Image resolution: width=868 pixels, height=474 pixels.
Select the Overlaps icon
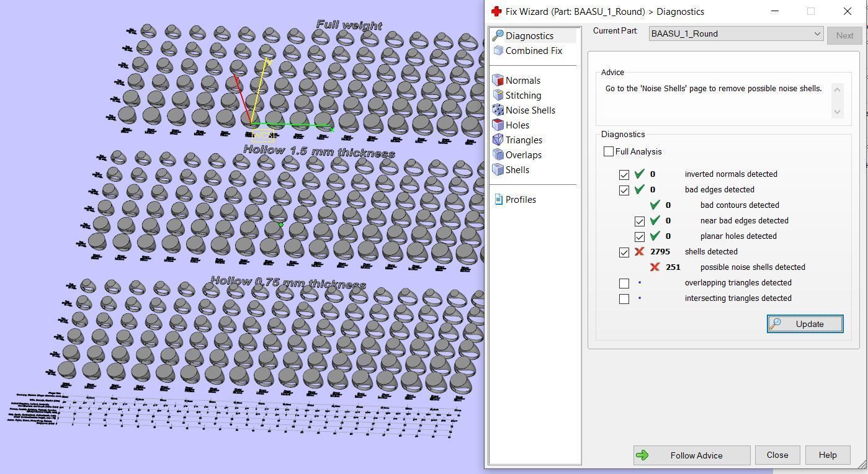[498, 155]
